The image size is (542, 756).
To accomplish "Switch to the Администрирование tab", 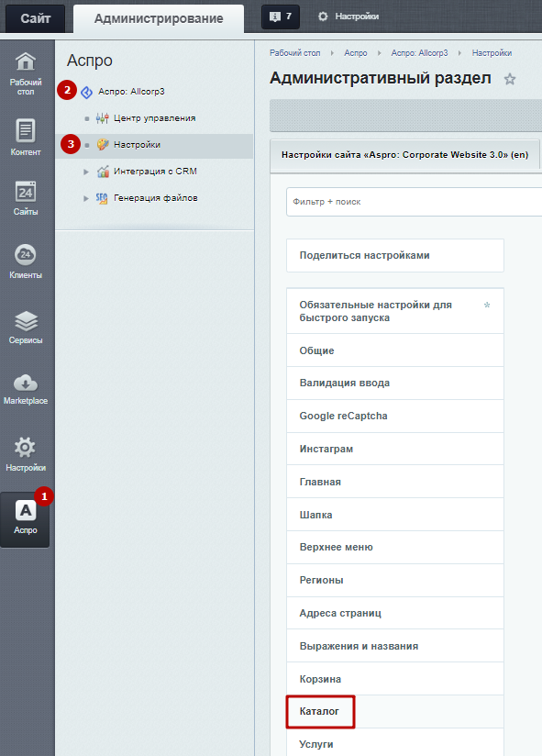I will click(159, 18).
